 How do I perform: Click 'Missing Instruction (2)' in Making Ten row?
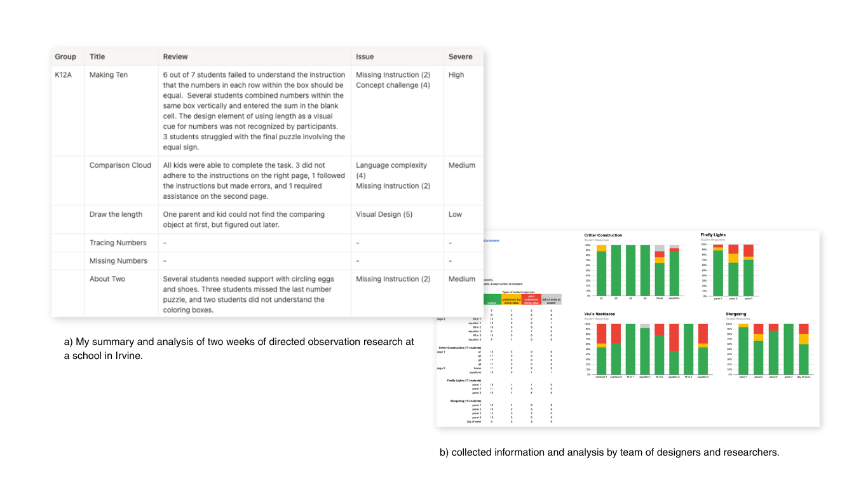click(393, 75)
